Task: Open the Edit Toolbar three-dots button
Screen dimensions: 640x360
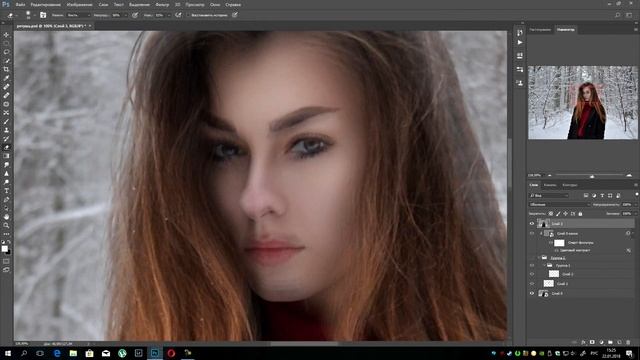Action: 6,234
